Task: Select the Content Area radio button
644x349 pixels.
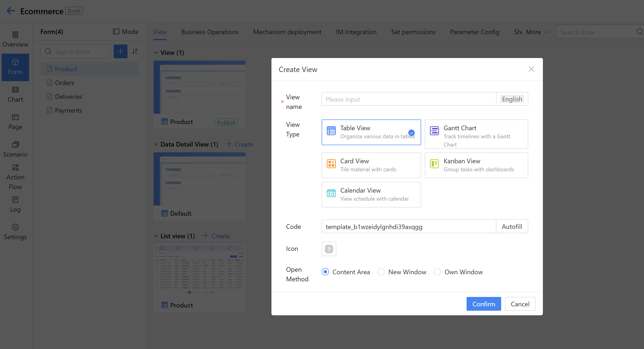Action: click(325, 272)
